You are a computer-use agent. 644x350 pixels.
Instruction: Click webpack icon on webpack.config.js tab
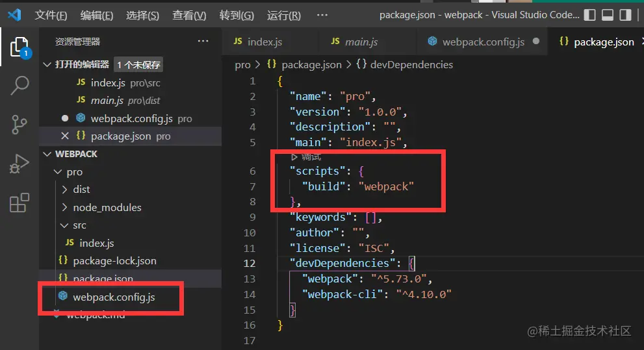click(x=432, y=41)
